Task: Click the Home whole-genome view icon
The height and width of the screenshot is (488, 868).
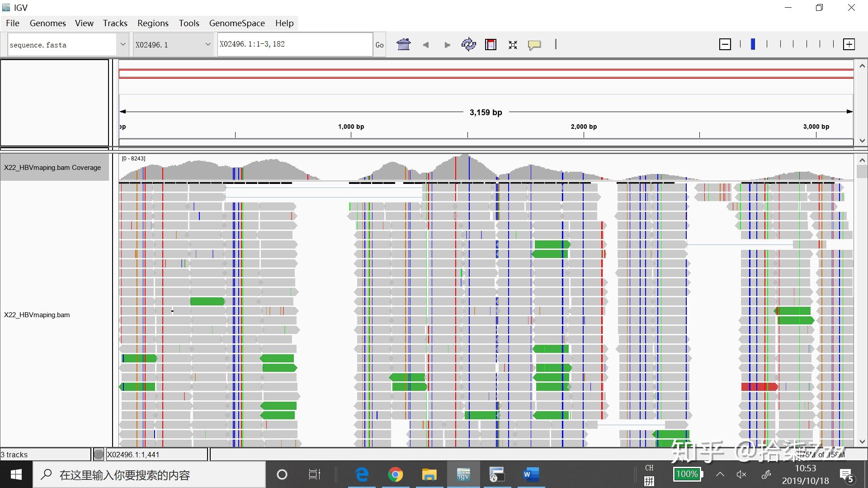Action: pyautogui.click(x=403, y=44)
